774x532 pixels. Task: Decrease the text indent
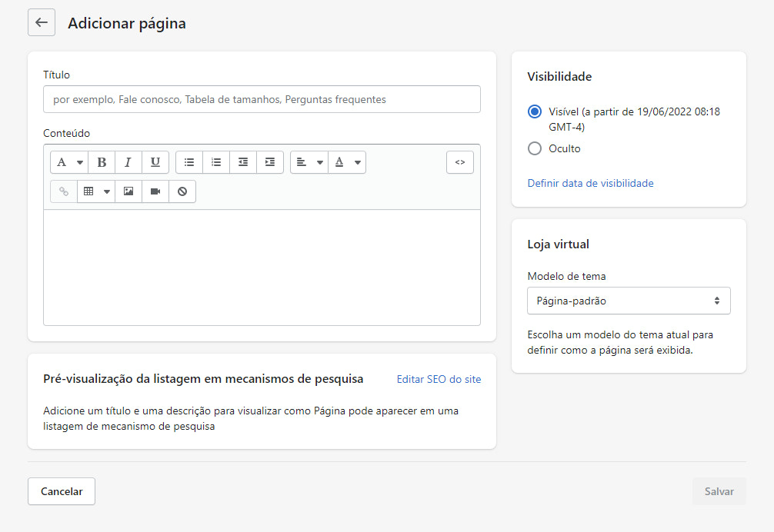[243, 162]
